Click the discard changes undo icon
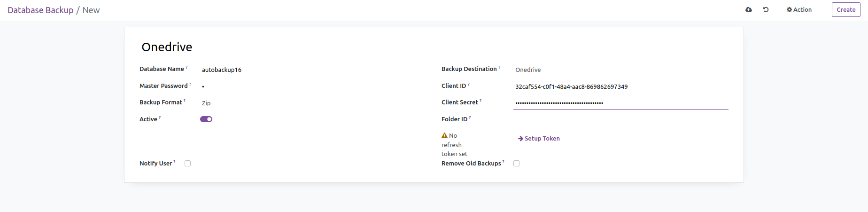This screenshot has width=868, height=212. click(766, 9)
